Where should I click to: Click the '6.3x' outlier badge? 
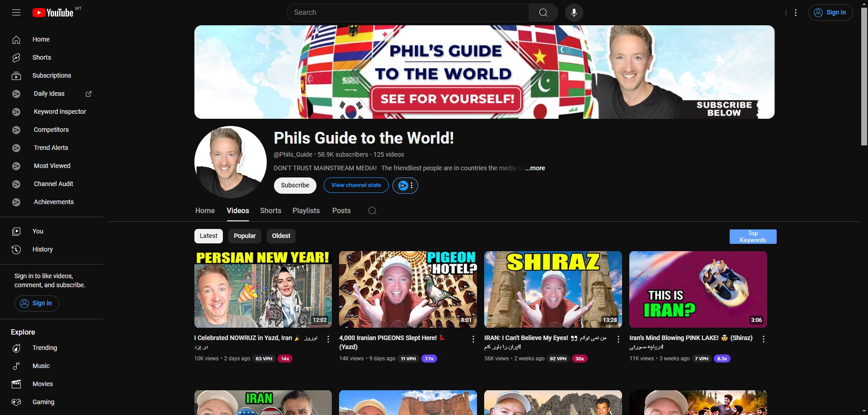[722, 359]
